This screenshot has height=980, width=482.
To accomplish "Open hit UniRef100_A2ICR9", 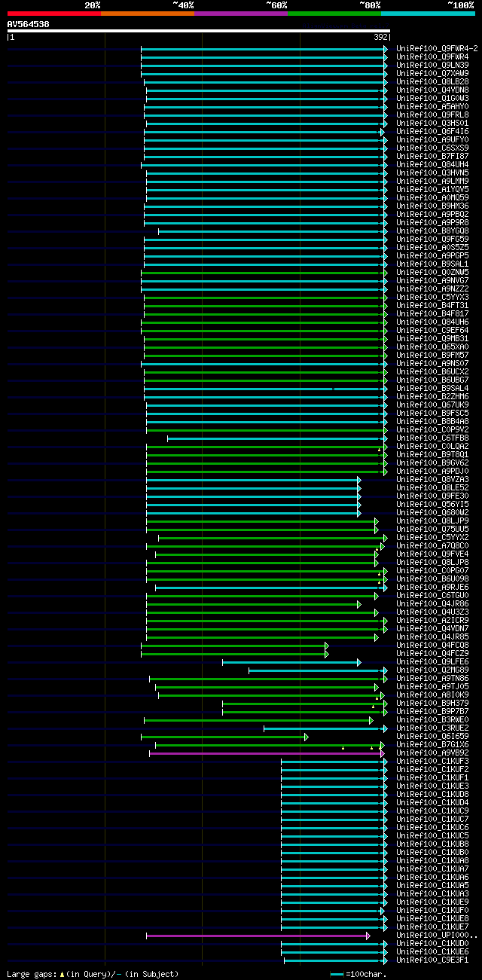I will click(432, 620).
